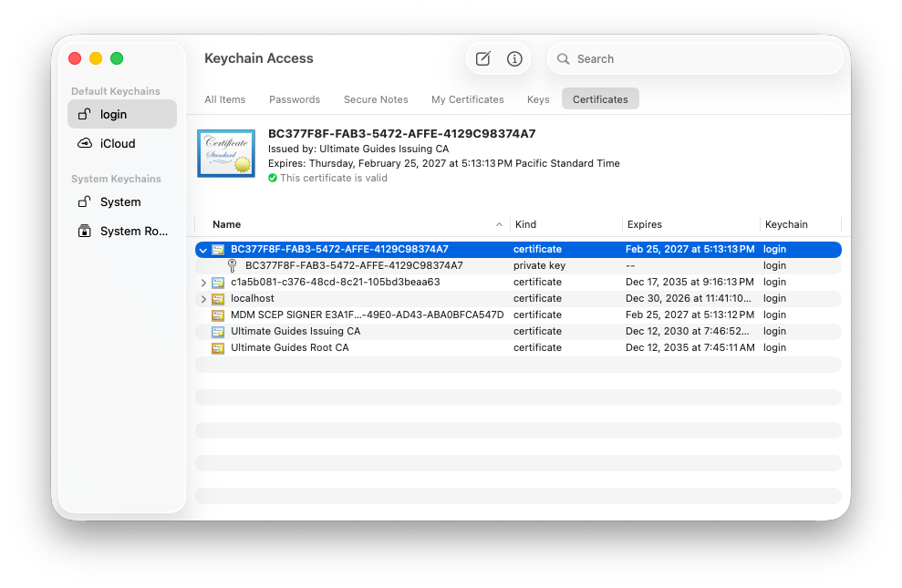Click the edit certificate toolbar icon

coord(482,57)
